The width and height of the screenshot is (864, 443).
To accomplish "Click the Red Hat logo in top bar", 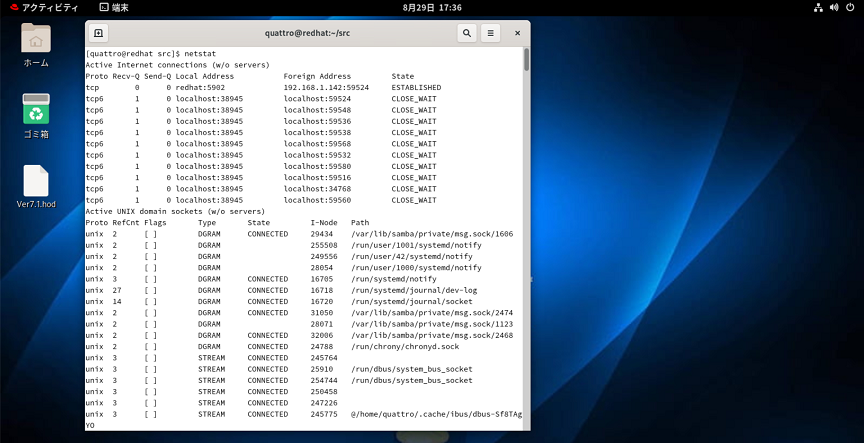I will click(10, 7).
